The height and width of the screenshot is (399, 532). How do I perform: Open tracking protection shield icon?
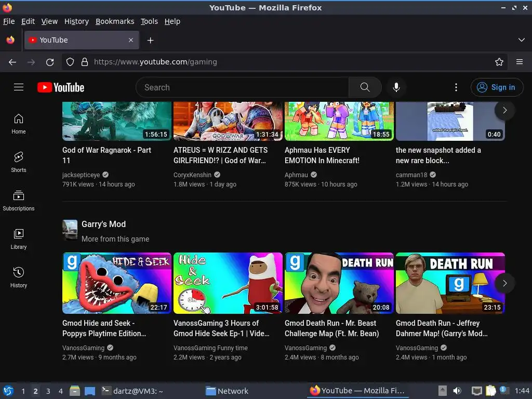(70, 62)
